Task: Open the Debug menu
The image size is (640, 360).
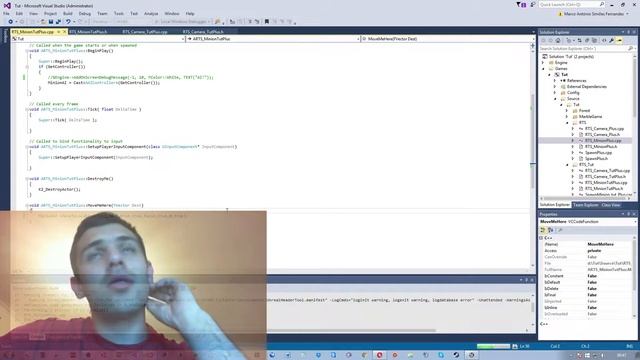Action: pos(85,13)
